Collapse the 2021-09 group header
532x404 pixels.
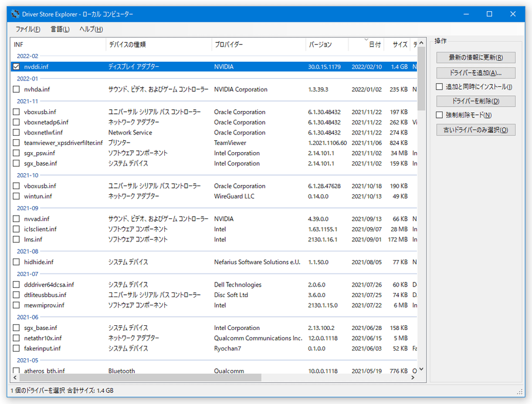[28, 208]
